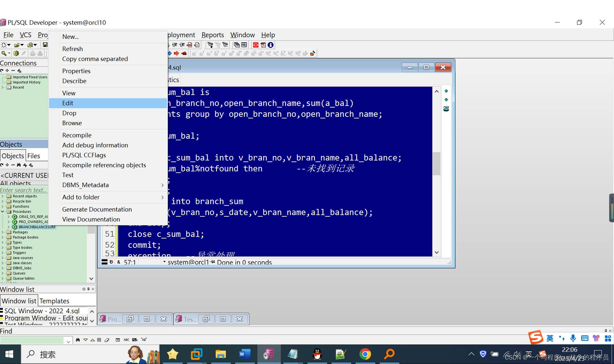Choose Test in the context menu
This screenshot has width=614, height=364.
coord(68,175)
